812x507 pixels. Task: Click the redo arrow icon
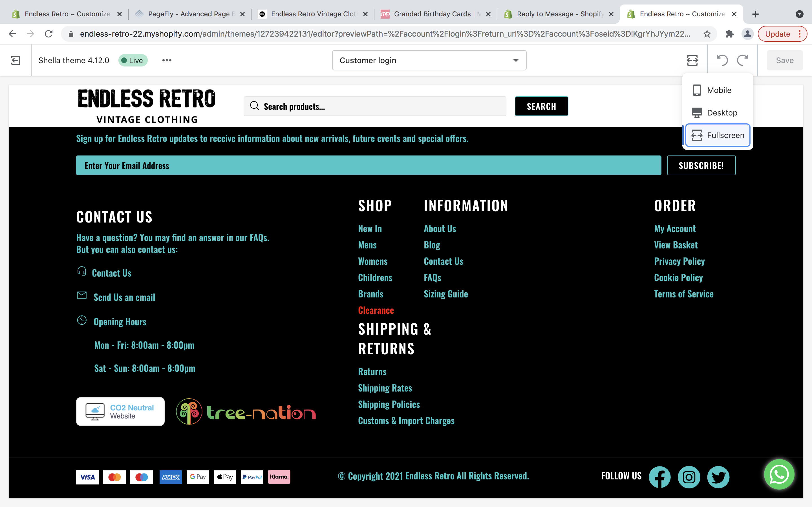coord(743,60)
